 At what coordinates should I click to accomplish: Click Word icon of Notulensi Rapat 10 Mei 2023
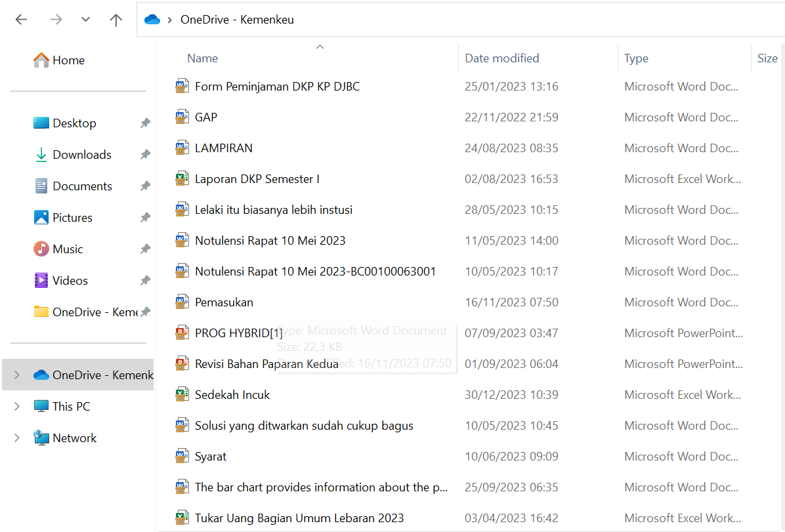click(182, 240)
